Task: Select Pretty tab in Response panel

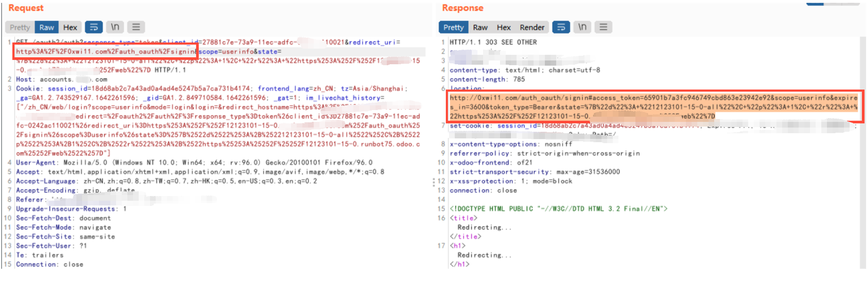Action: click(453, 27)
